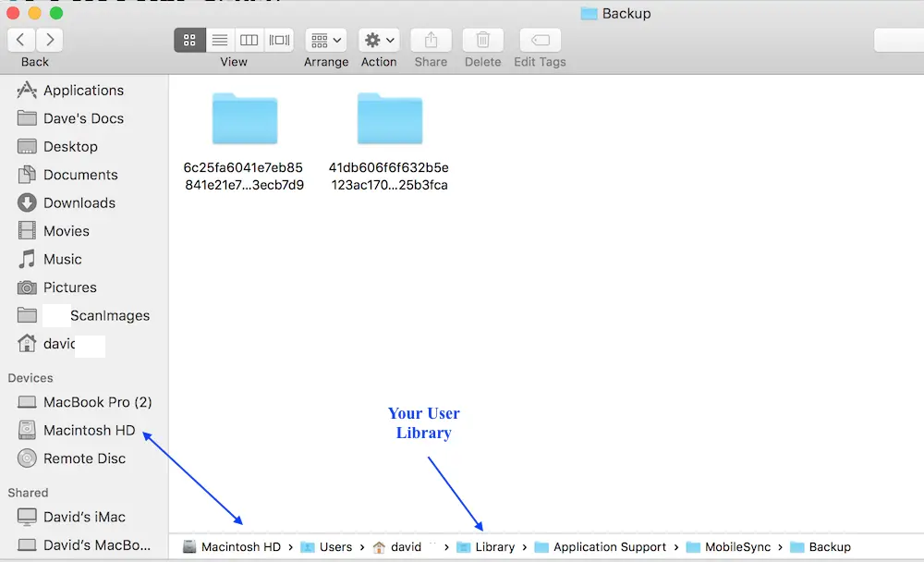Open the Pictures sidebar folder
Viewport: 924px width, 562px height.
(69, 287)
